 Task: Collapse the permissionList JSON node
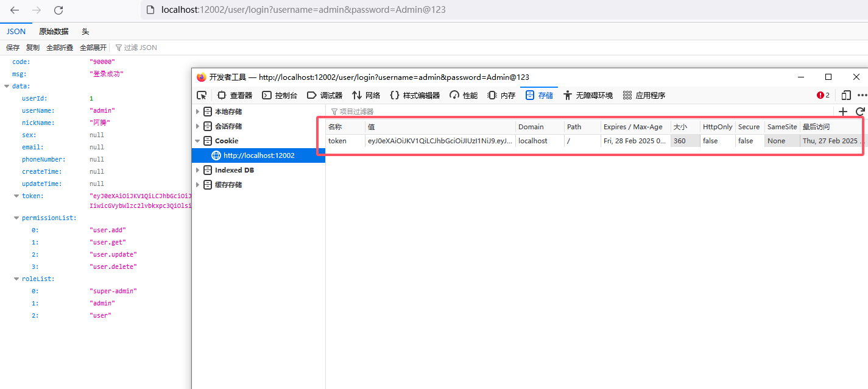16,218
